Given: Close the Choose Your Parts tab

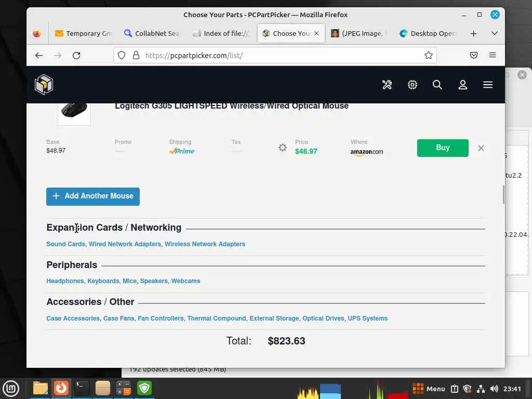Looking at the screenshot, I should (x=316, y=33).
